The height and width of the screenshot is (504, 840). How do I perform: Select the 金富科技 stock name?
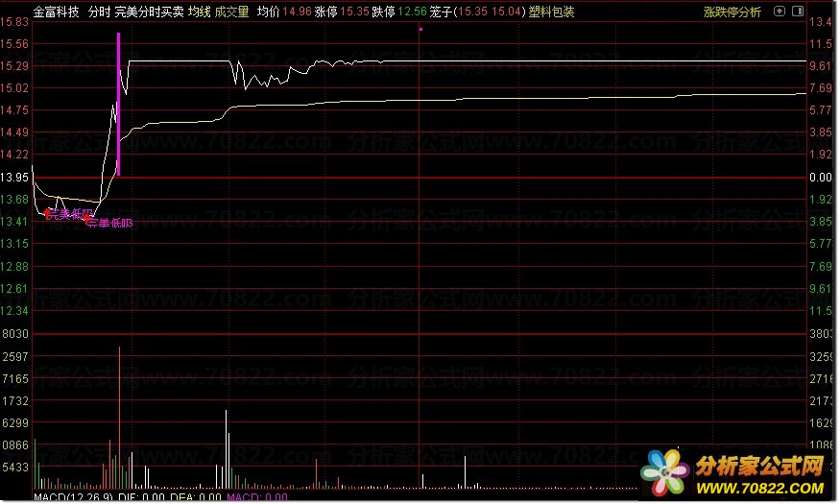coord(56,12)
